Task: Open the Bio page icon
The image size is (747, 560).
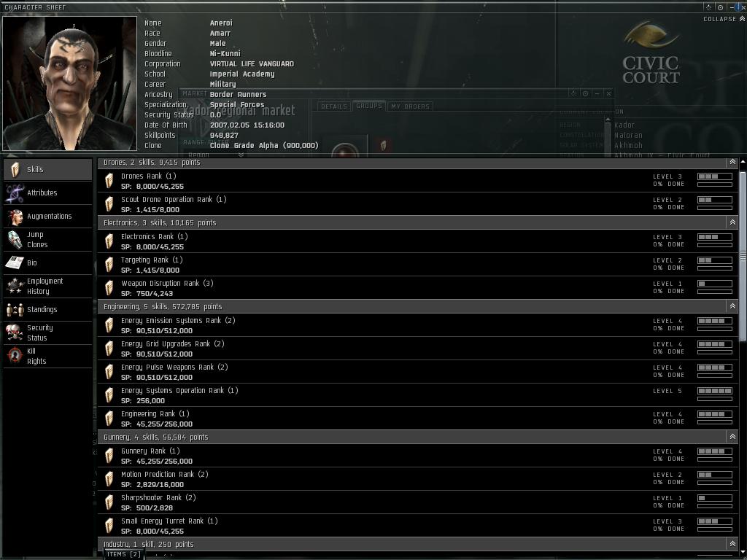Action: (15, 262)
